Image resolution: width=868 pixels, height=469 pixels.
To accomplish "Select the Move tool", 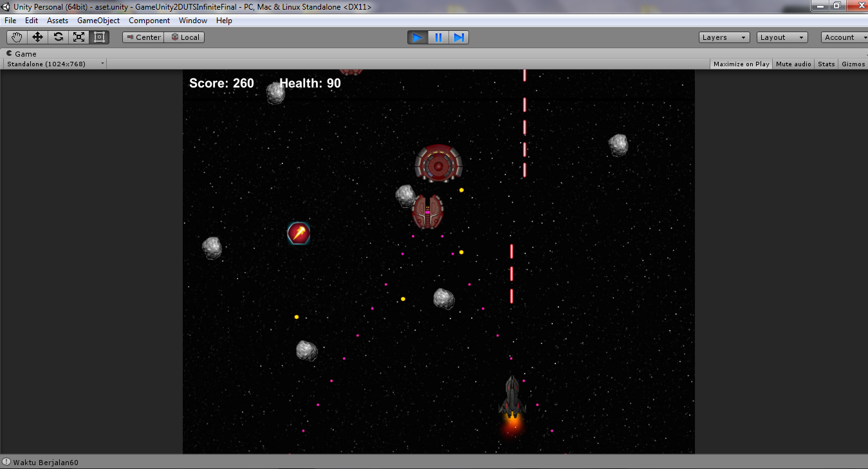I will (x=37, y=37).
